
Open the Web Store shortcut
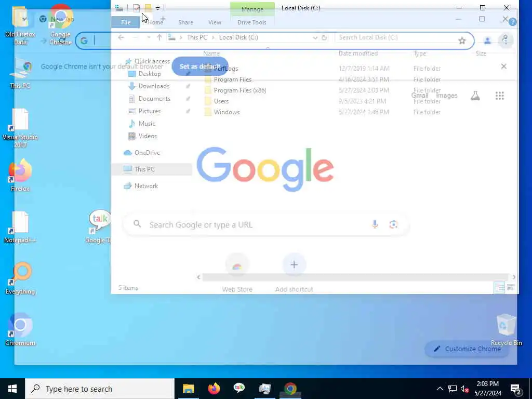[x=237, y=273]
